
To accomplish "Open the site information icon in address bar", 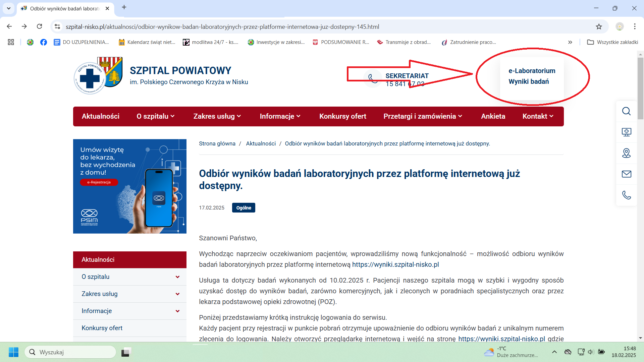I will point(57,26).
